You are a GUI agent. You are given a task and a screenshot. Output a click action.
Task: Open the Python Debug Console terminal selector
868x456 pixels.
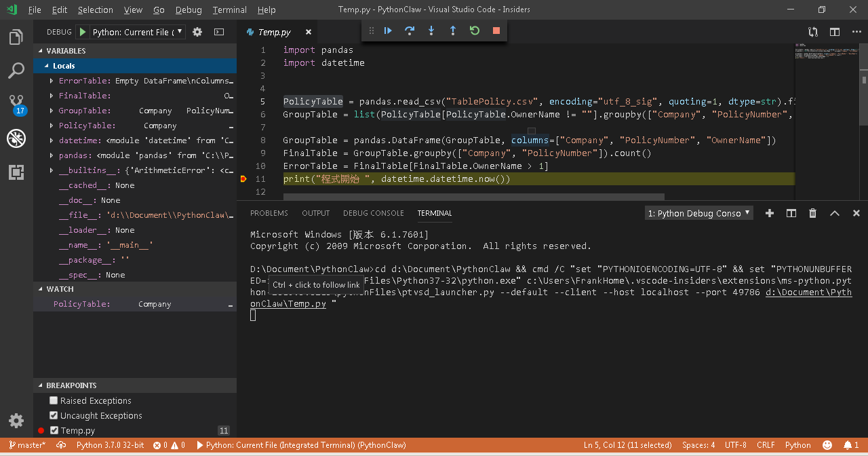tap(698, 212)
